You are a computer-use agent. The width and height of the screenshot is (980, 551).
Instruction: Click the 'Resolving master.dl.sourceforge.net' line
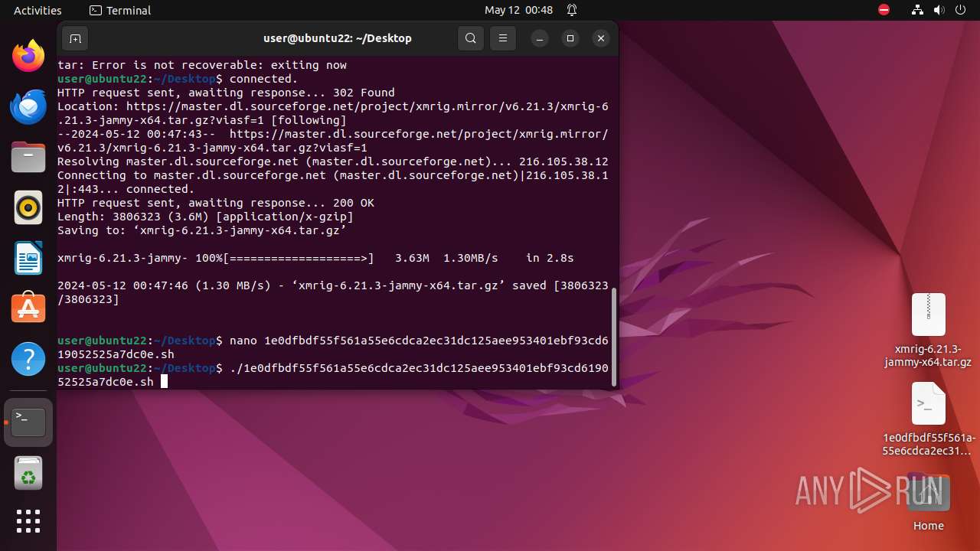pos(333,161)
